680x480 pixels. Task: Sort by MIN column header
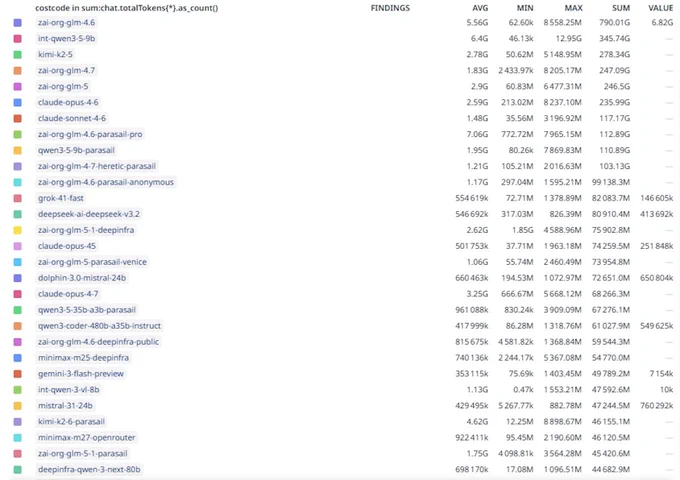525,8
